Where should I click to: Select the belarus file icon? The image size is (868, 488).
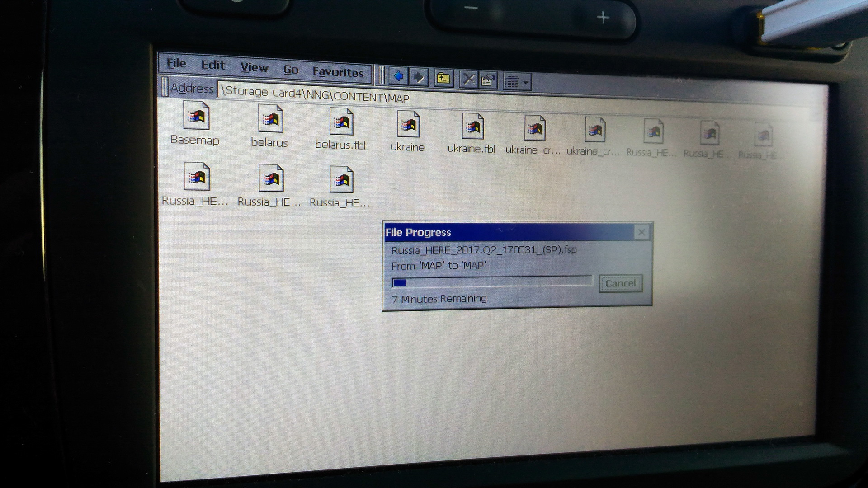click(x=270, y=119)
